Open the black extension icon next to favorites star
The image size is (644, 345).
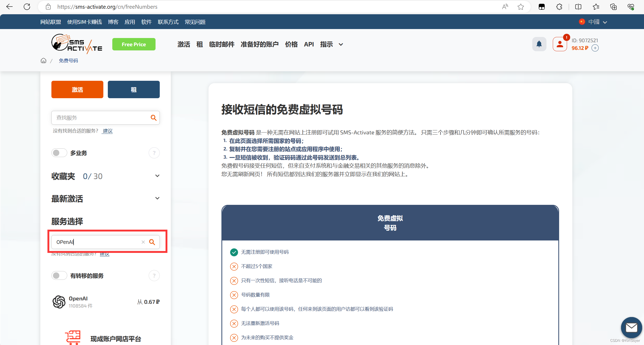click(x=542, y=7)
